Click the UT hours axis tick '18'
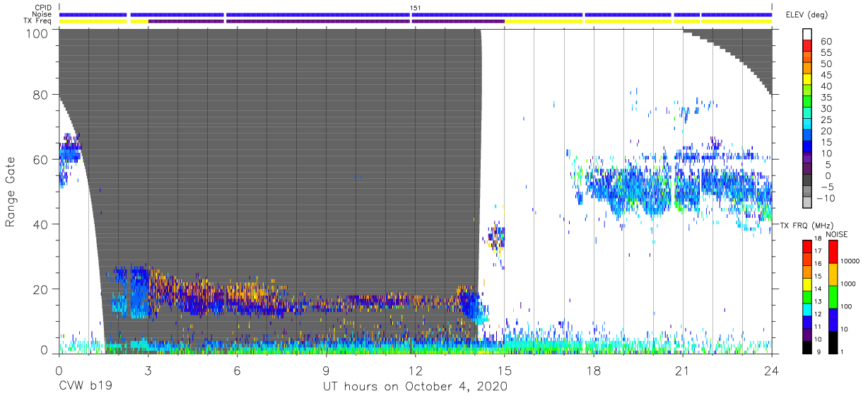 pyautogui.click(x=594, y=369)
